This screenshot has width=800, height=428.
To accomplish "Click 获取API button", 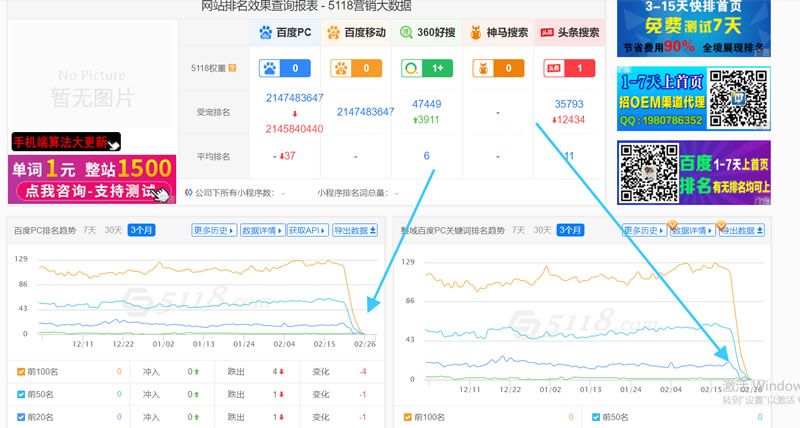I will pyautogui.click(x=308, y=231).
